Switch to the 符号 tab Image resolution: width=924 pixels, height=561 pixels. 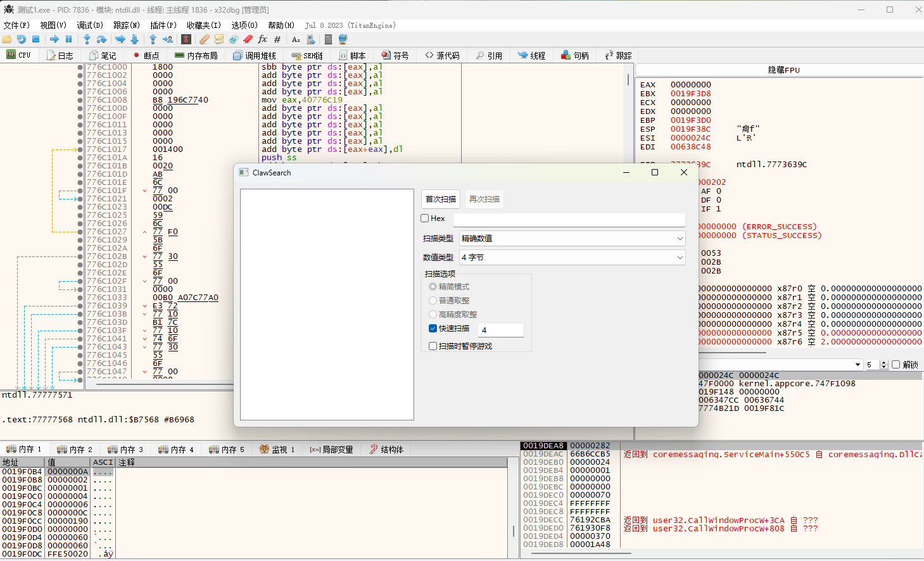pyautogui.click(x=395, y=56)
